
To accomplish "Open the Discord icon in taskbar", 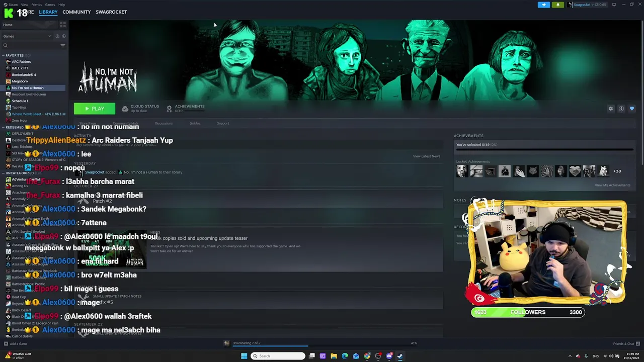I will point(389,356).
